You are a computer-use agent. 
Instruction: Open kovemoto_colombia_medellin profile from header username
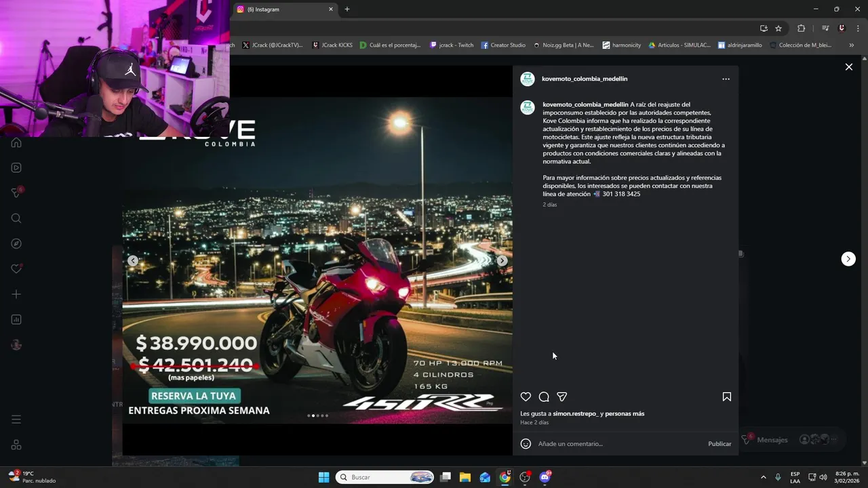pyautogui.click(x=585, y=79)
